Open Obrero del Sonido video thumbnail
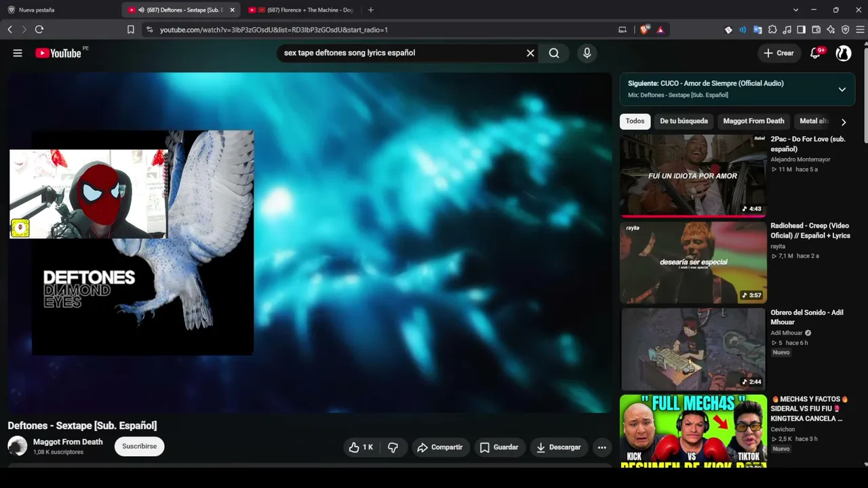 point(693,349)
